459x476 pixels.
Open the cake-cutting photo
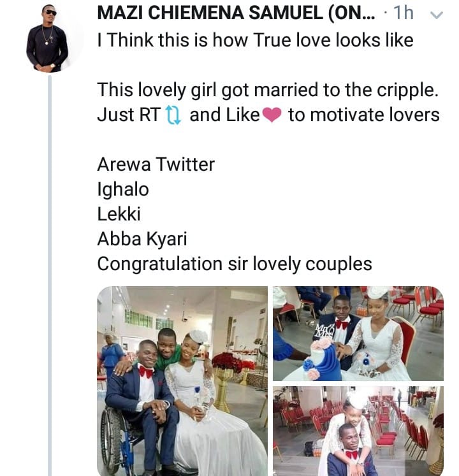[358, 333]
